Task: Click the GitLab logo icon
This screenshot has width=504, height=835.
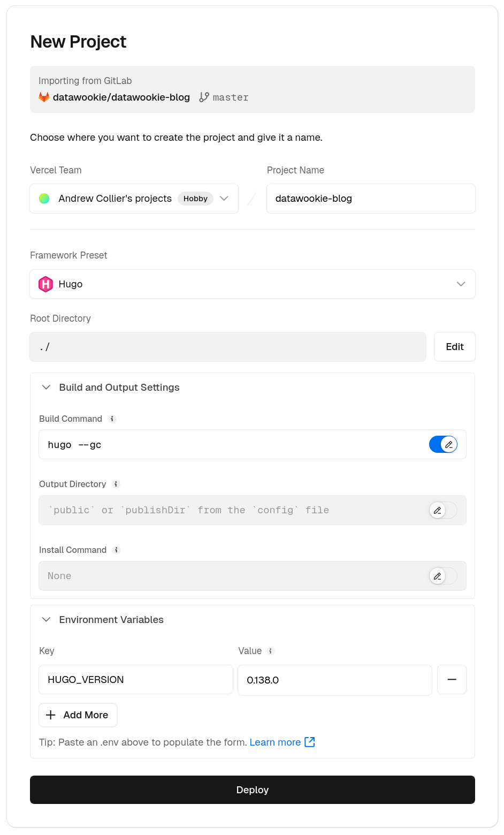Action: pyautogui.click(x=44, y=97)
